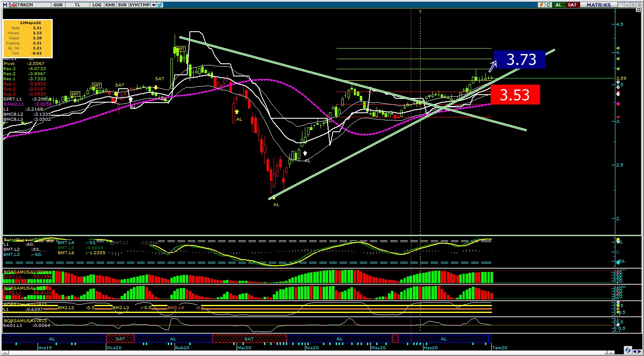The height and width of the screenshot is (356, 644).
Task: Expand the black dropdown arrow after TMP
Action: click(154, 5)
